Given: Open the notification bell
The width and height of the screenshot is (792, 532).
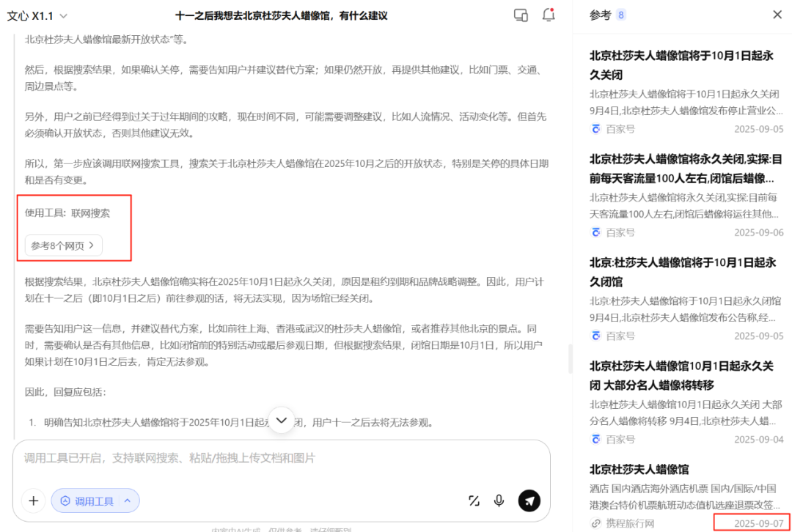Looking at the screenshot, I should pyautogui.click(x=548, y=15).
